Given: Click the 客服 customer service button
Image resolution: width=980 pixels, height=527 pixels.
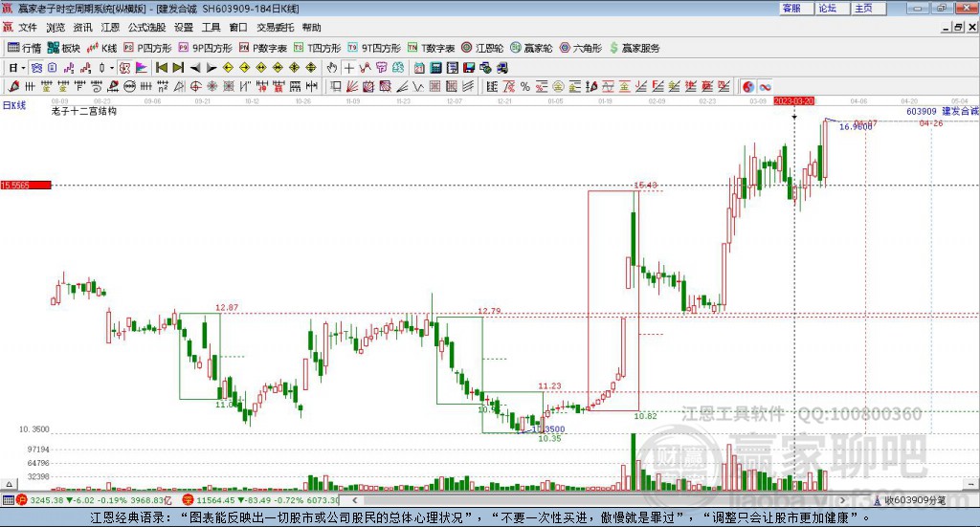Looking at the screenshot, I should 791,8.
